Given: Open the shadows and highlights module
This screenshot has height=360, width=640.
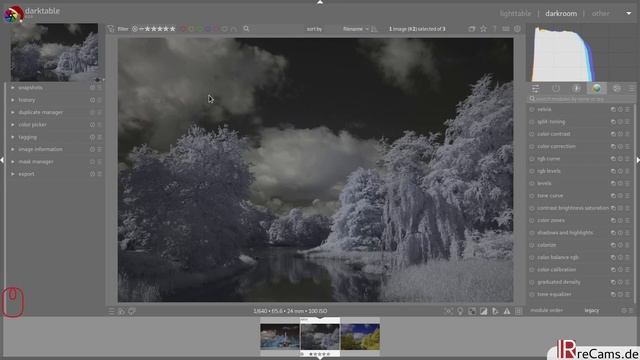Looking at the screenshot, I should pyautogui.click(x=565, y=233).
